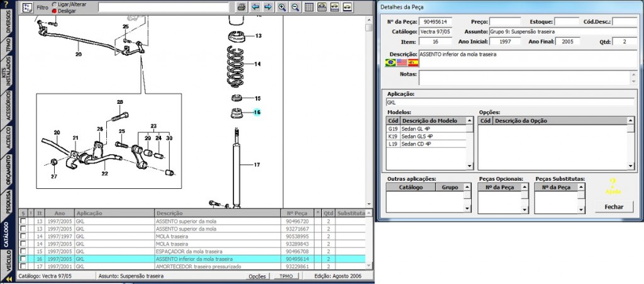Click the TPMO button in the status bar
The width and height of the screenshot is (644, 284).
(286, 276)
